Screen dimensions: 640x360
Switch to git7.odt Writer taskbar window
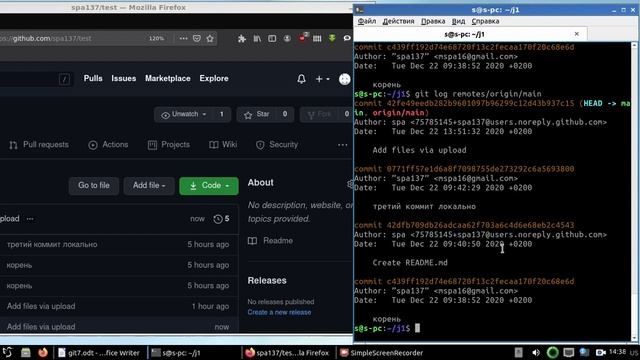coord(99,353)
